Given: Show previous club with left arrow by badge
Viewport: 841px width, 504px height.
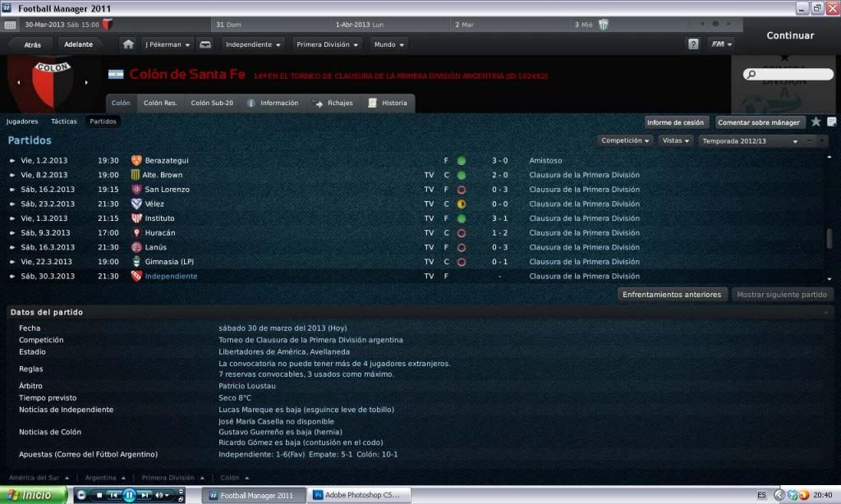Looking at the screenshot, I should coord(19,83).
